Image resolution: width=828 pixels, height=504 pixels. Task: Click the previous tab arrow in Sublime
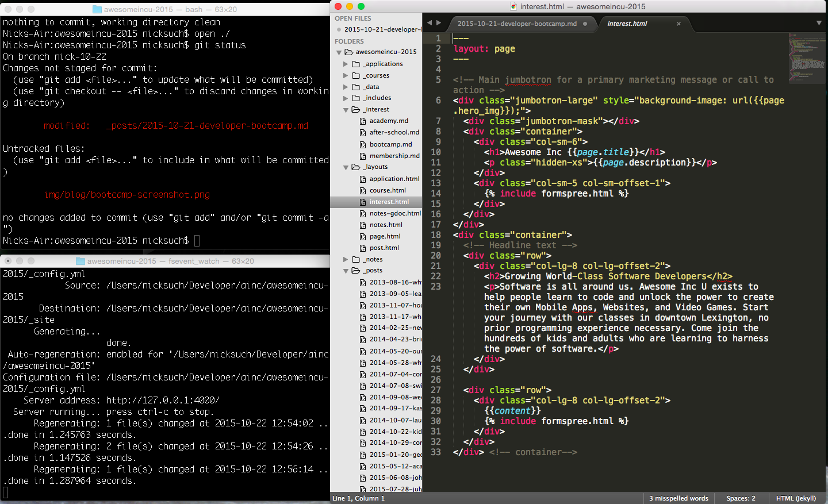(429, 23)
